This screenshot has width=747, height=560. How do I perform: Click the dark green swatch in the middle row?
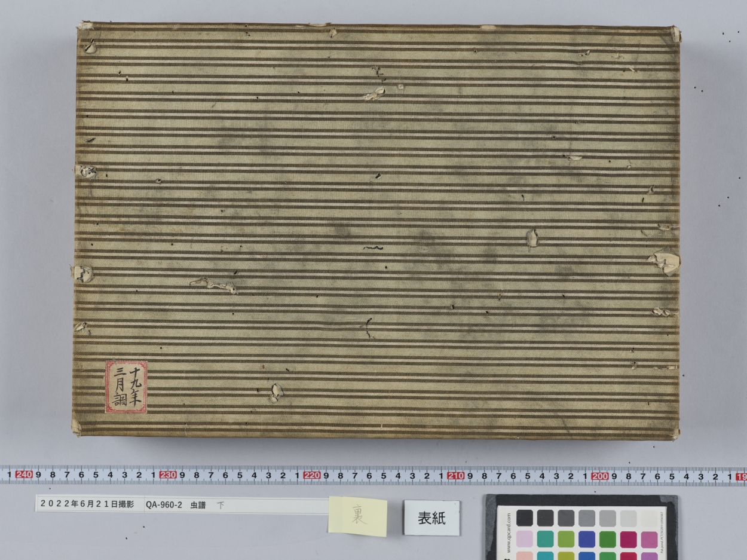[x=608, y=539]
